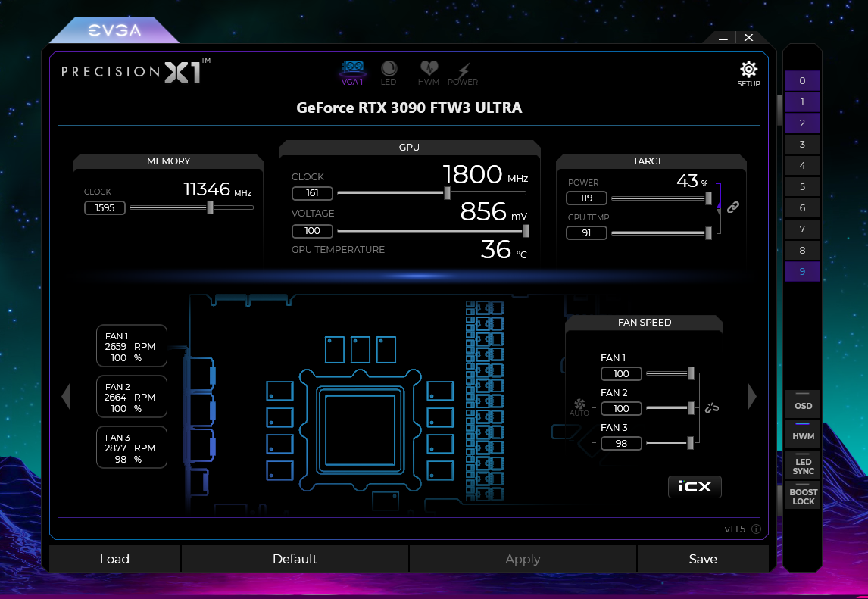Save the current profile
This screenshot has height=599, width=868.
point(703,559)
